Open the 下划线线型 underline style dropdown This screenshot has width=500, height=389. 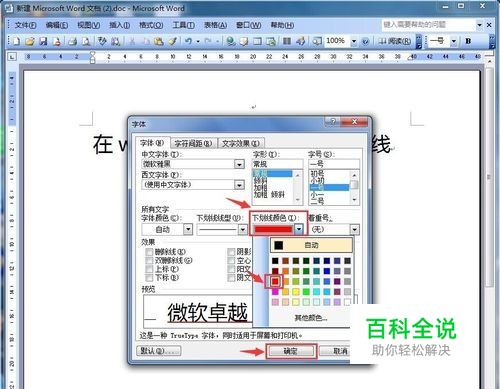(x=242, y=229)
